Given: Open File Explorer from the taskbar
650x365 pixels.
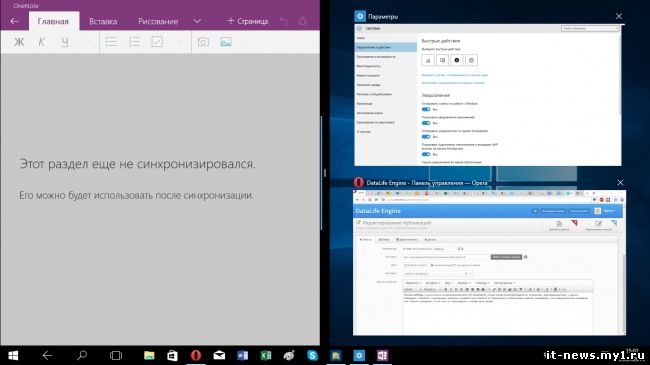Looking at the screenshot, I should coord(149,355).
